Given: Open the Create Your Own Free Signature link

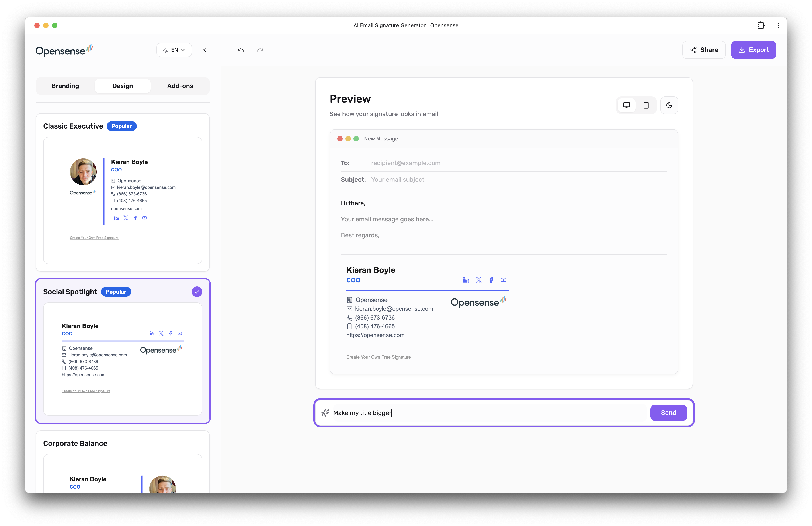Looking at the screenshot, I should pos(378,357).
